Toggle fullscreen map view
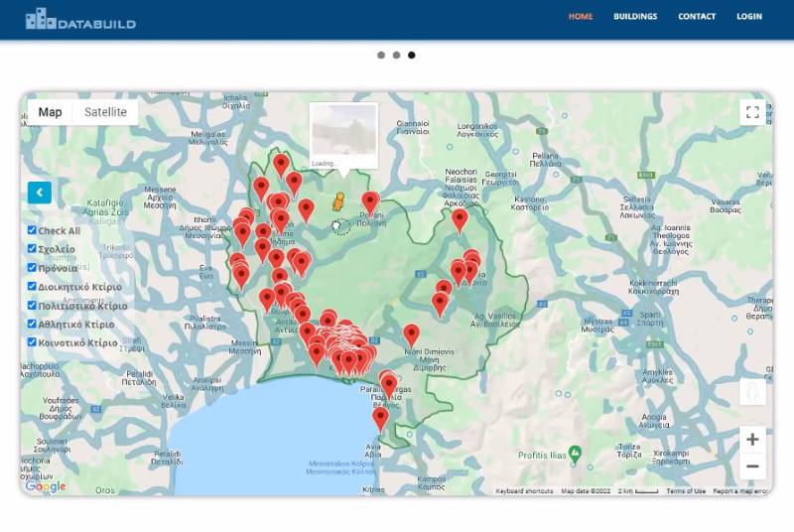 pyautogui.click(x=752, y=112)
